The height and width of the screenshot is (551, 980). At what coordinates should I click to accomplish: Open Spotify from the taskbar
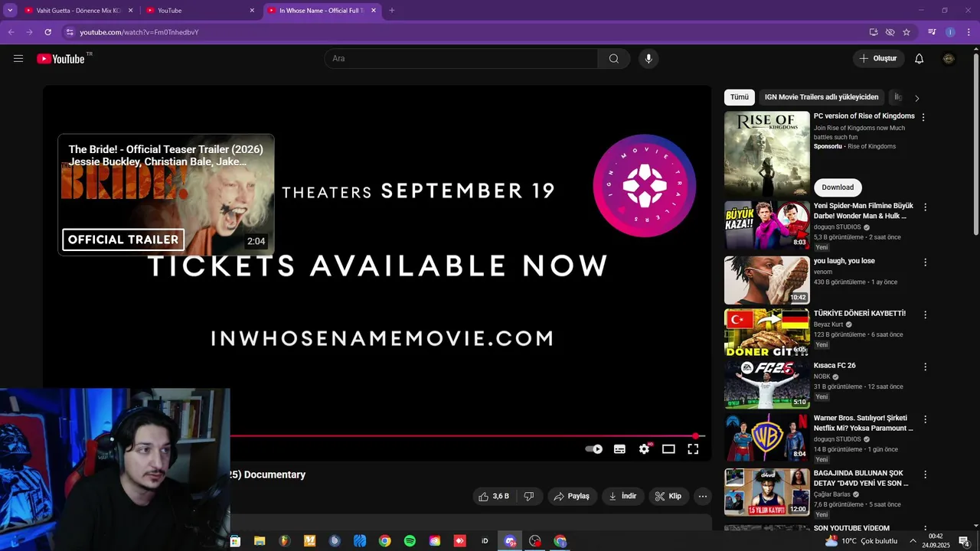[410, 541]
